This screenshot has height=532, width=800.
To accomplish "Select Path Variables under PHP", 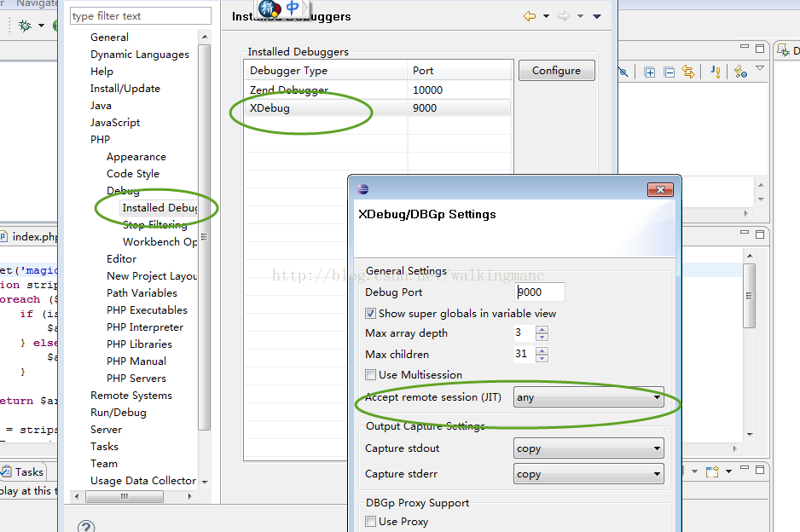I will (142, 293).
